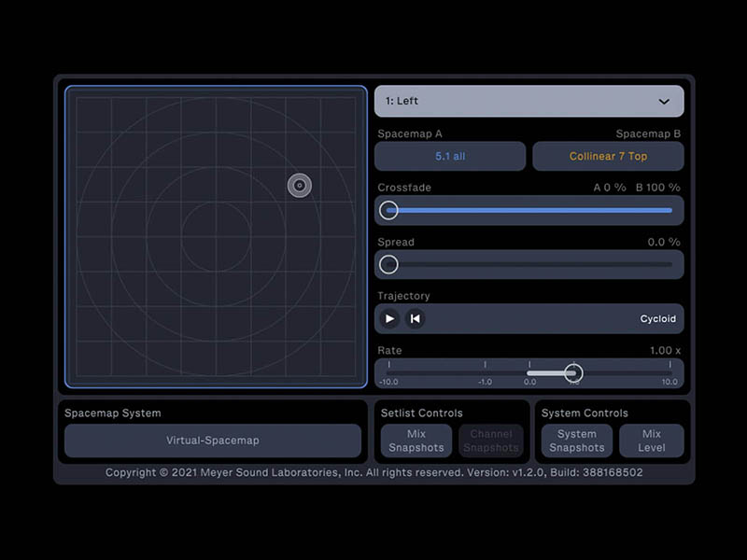Click the Virtual-Spacemap button

tap(213, 441)
